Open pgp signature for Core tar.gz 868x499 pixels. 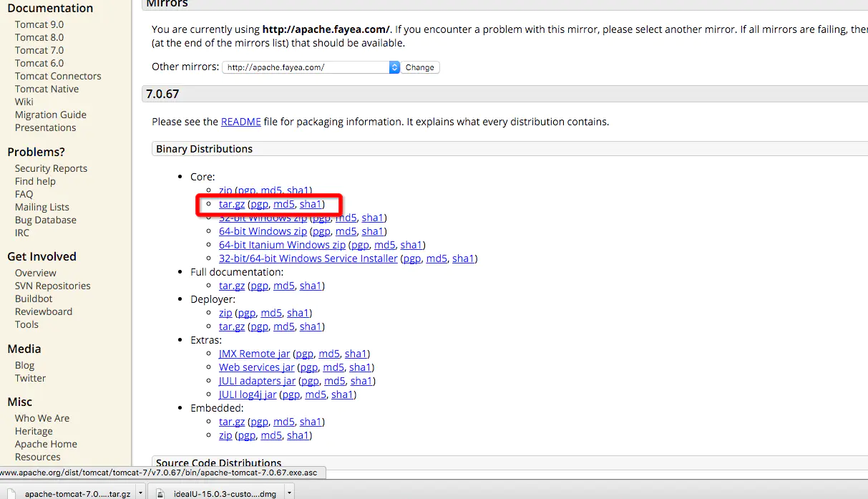click(x=259, y=204)
